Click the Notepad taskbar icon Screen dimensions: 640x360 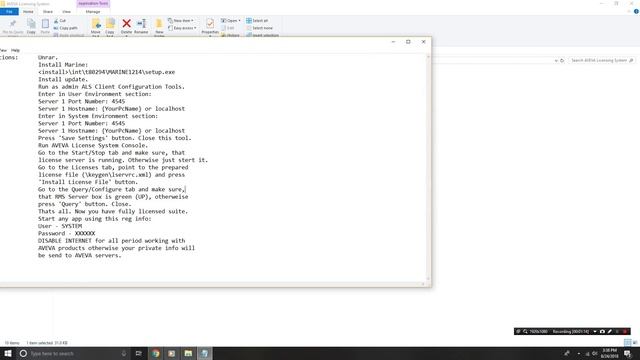click(x=204, y=353)
